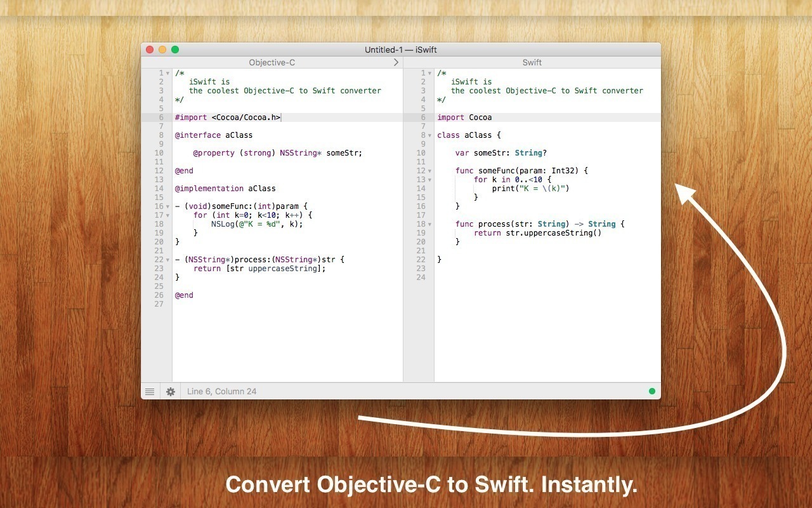812x508 pixels.
Task: Click the '@implementation aClass' line
Action: [x=225, y=189]
